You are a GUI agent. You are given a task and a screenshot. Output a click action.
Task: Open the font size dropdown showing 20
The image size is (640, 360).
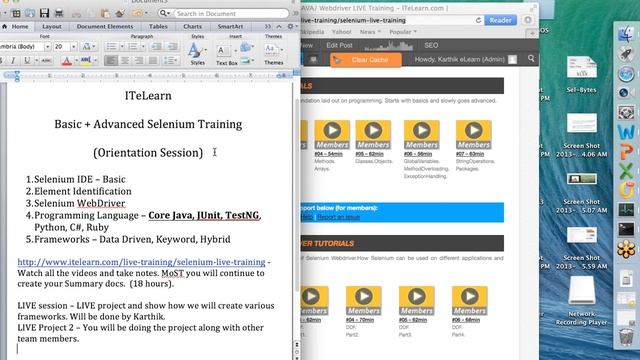[73, 47]
